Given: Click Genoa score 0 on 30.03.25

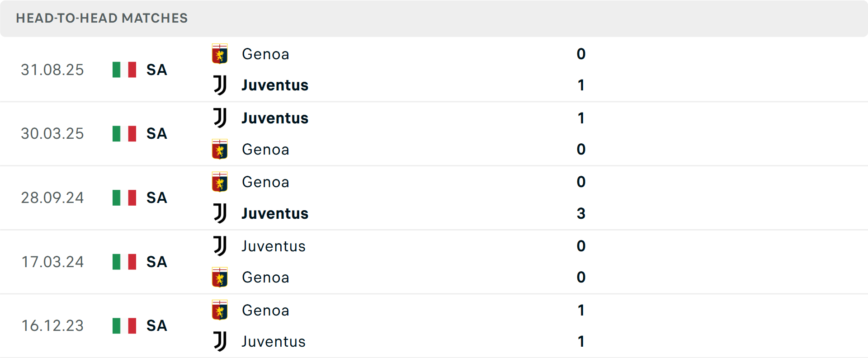Looking at the screenshot, I should (581, 149).
